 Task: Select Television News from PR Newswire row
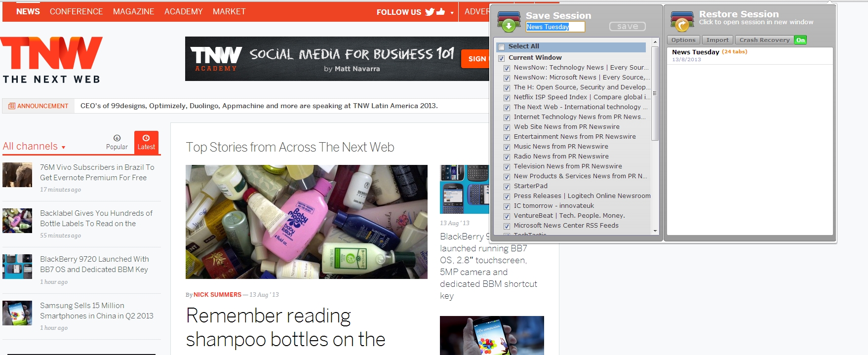tap(568, 166)
